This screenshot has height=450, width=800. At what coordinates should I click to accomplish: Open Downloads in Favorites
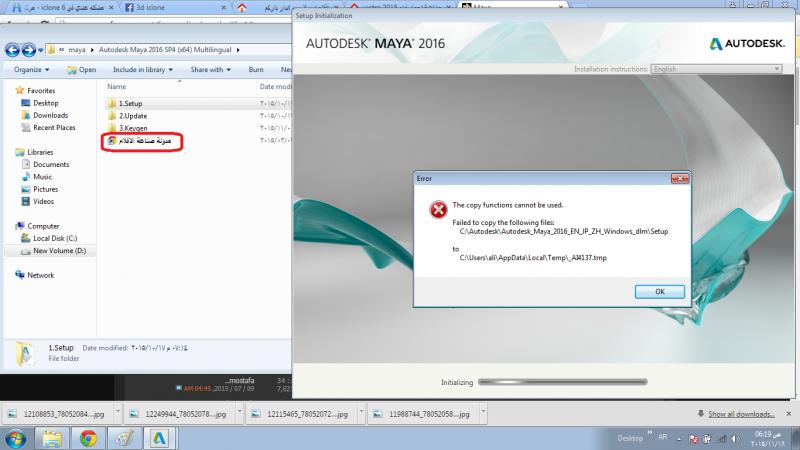[51, 115]
